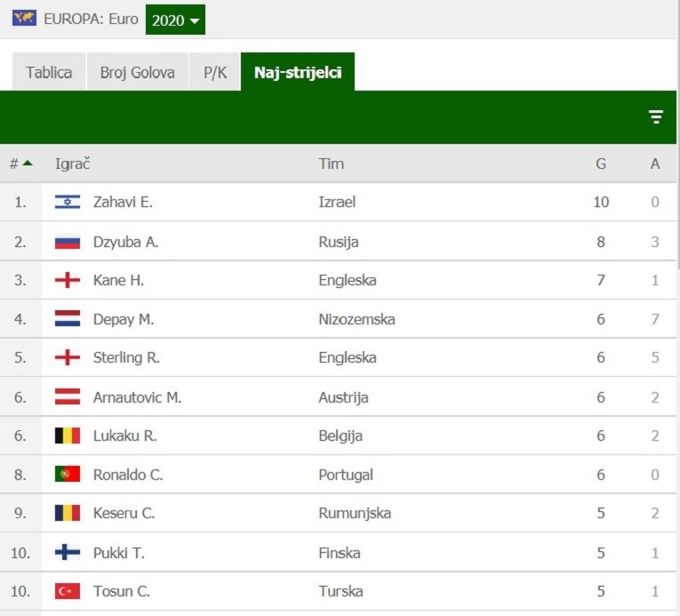This screenshot has width=680, height=616.
Task: Click the Turkey flag beside Tosun C.
Action: coord(68,591)
